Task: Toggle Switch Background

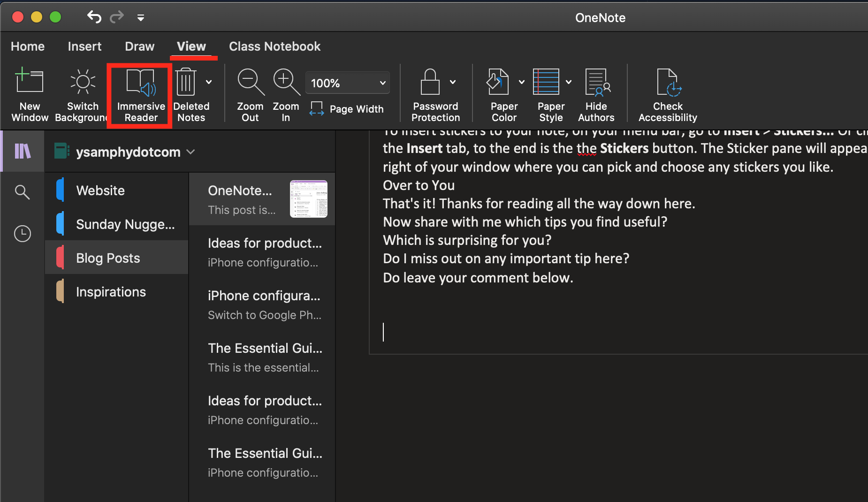Action: tap(83, 95)
